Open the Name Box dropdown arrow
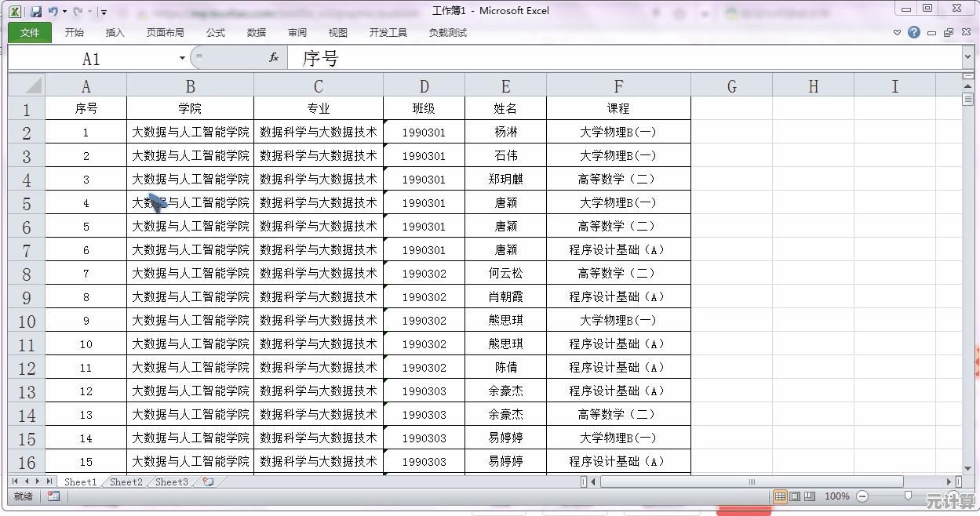 click(x=182, y=58)
